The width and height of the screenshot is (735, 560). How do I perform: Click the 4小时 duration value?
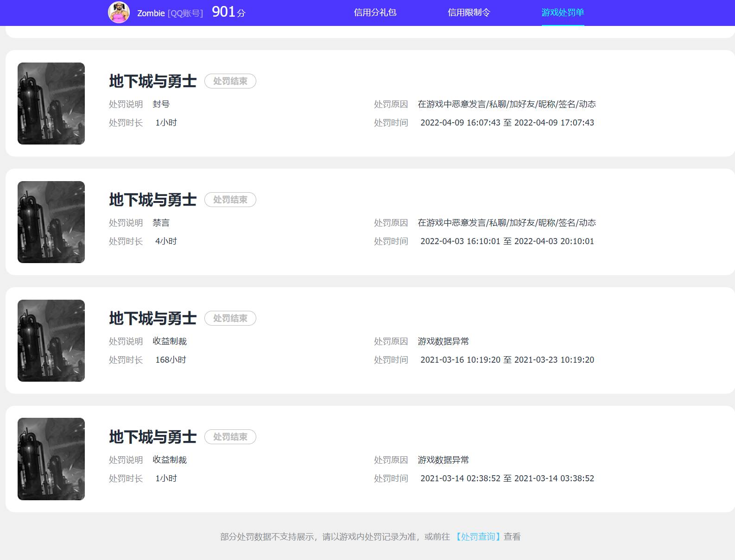166,241
